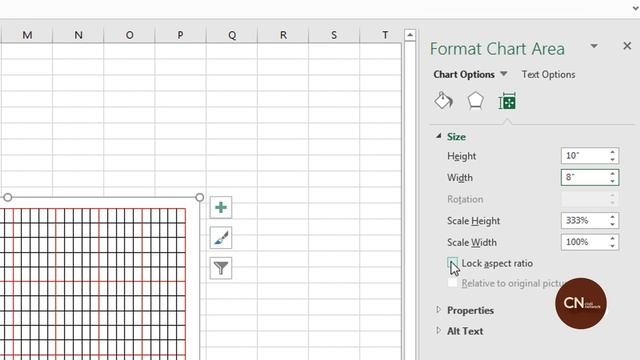This screenshot has width=640, height=360.
Task: Select column O header
Action: (x=129, y=35)
